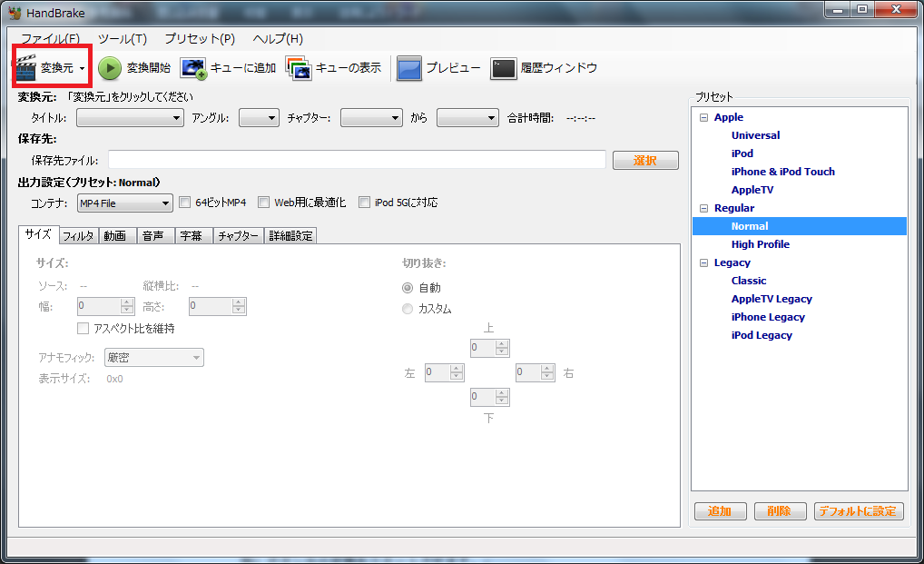Click the 変換元 clapperboard source icon

(x=26, y=68)
